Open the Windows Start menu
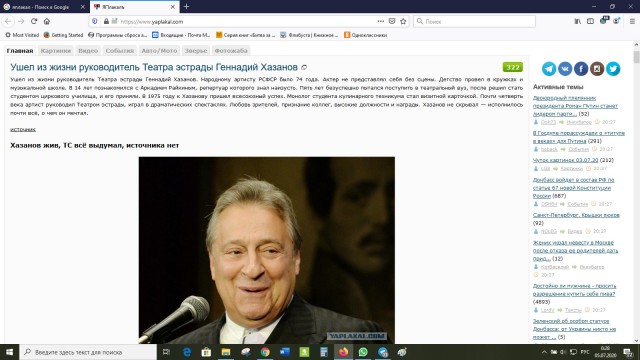 [x=9, y=352]
